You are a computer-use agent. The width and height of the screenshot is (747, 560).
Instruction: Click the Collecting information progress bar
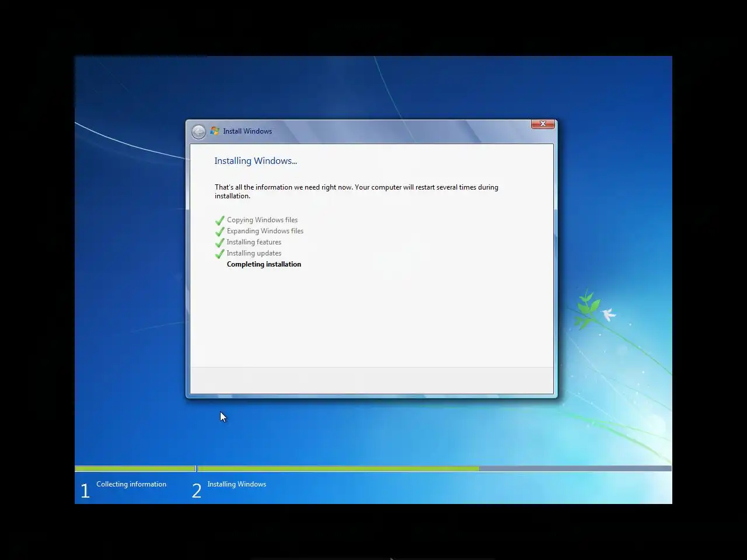pyautogui.click(x=135, y=468)
